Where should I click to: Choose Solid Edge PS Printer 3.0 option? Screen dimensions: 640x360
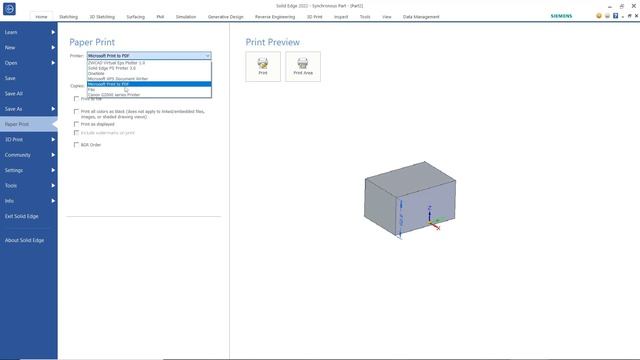[x=149, y=68]
